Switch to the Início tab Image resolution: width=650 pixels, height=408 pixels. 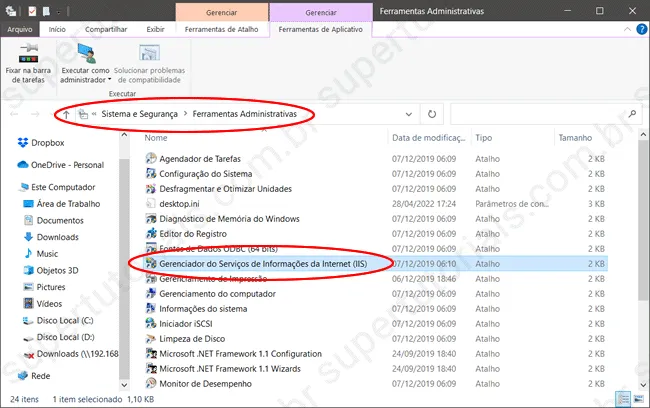click(57, 29)
